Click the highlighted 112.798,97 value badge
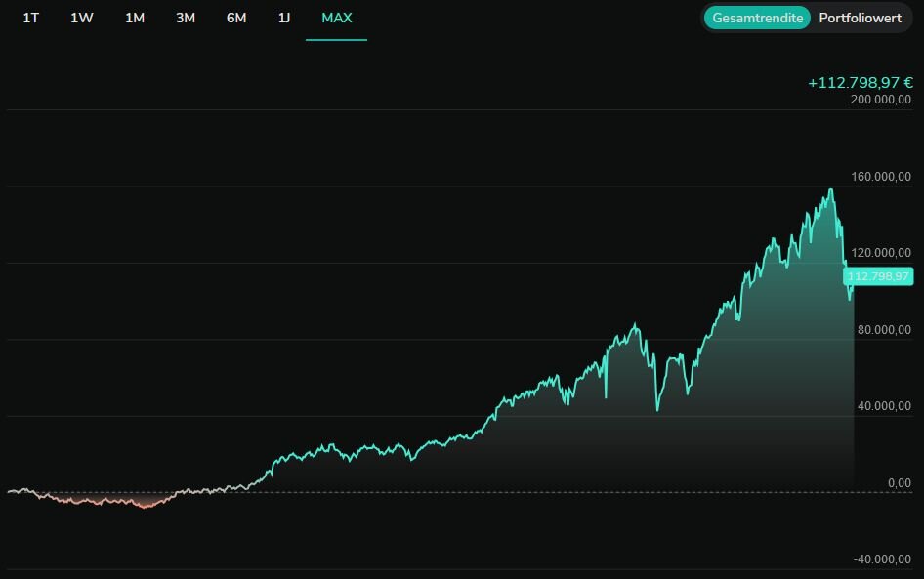Screen dimensions: 924x579 click(879, 276)
